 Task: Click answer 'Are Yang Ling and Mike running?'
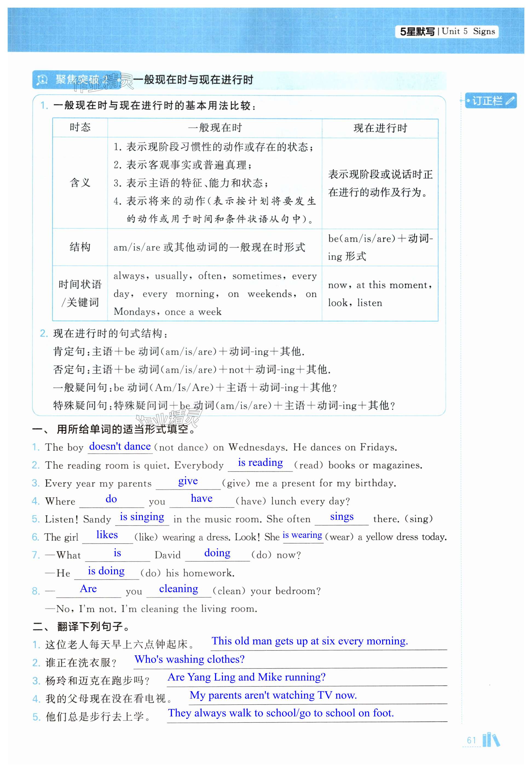coord(246,677)
